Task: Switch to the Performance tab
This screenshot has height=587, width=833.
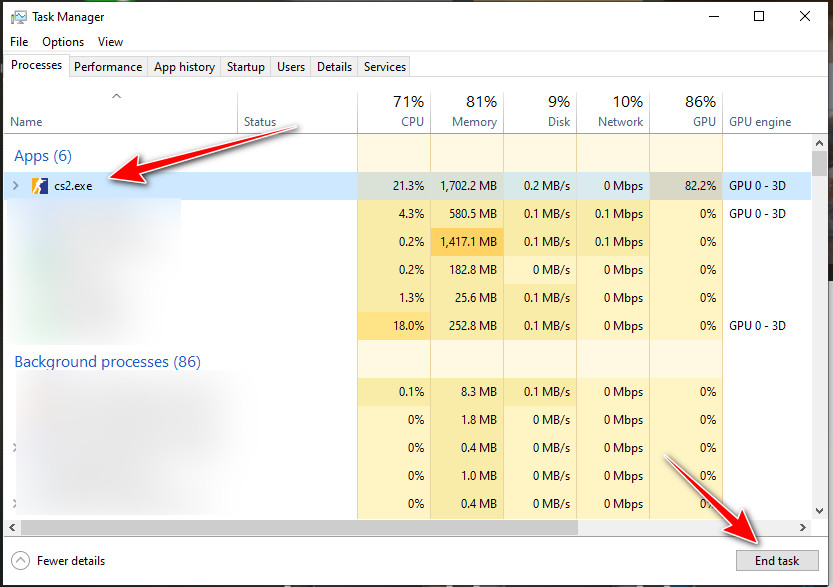Action: point(108,67)
